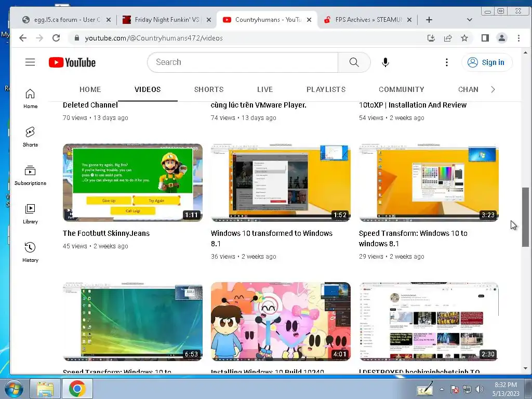Play the 1:52 Windows 8.1 thumbnail

tap(281, 182)
